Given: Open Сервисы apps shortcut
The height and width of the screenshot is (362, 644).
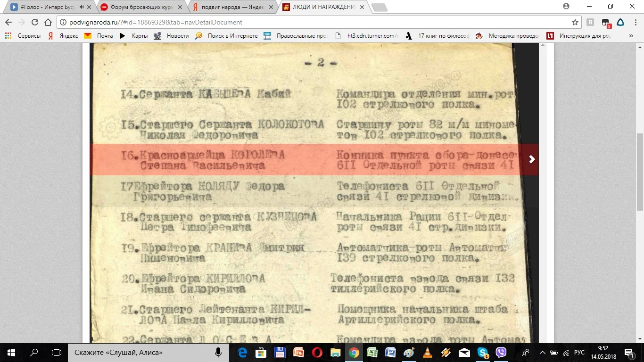Looking at the screenshot, I should click(x=23, y=36).
